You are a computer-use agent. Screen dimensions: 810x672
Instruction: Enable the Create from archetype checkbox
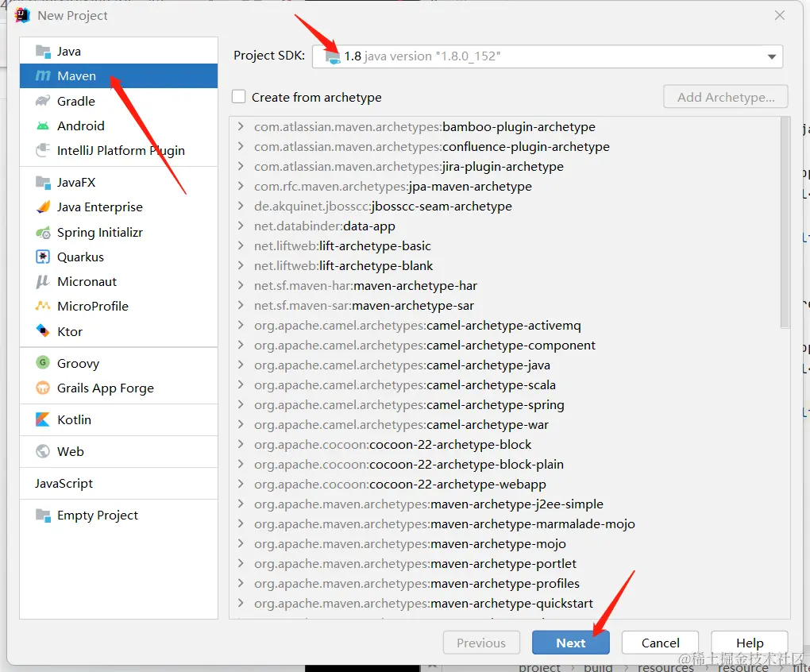(239, 97)
